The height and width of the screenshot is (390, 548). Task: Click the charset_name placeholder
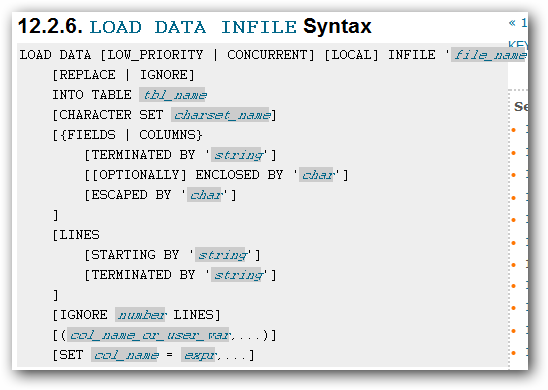click(x=221, y=115)
